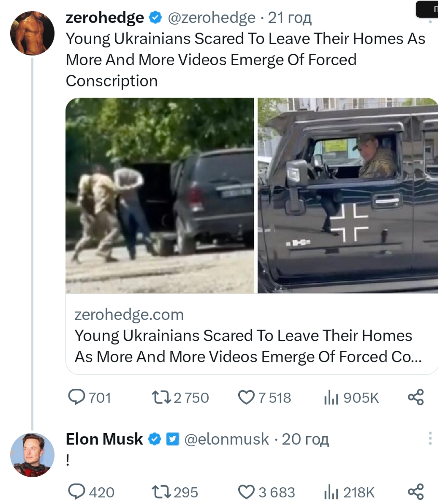View left image of man being grabbed
438x504 pixels.
point(160,195)
